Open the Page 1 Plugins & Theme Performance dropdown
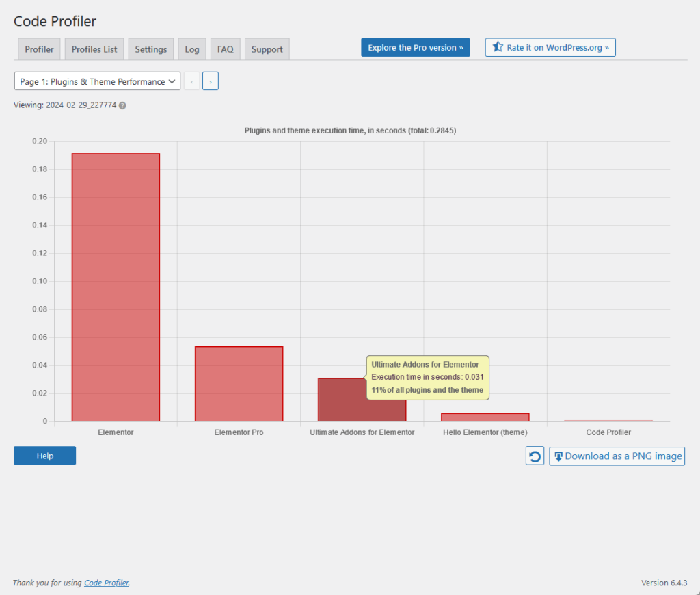This screenshot has height=595, width=700. (x=97, y=81)
